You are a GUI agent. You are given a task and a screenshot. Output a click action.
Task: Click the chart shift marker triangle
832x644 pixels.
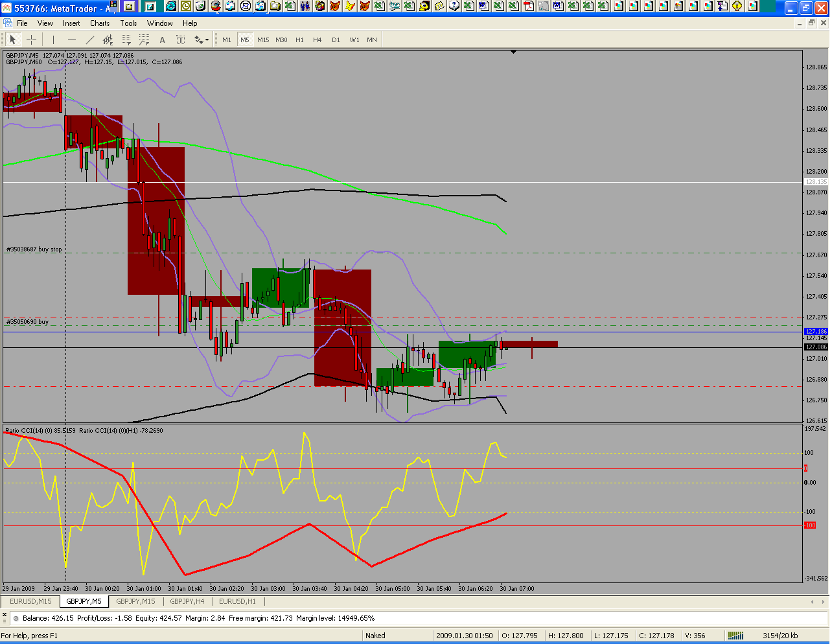pyautogui.click(x=513, y=52)
